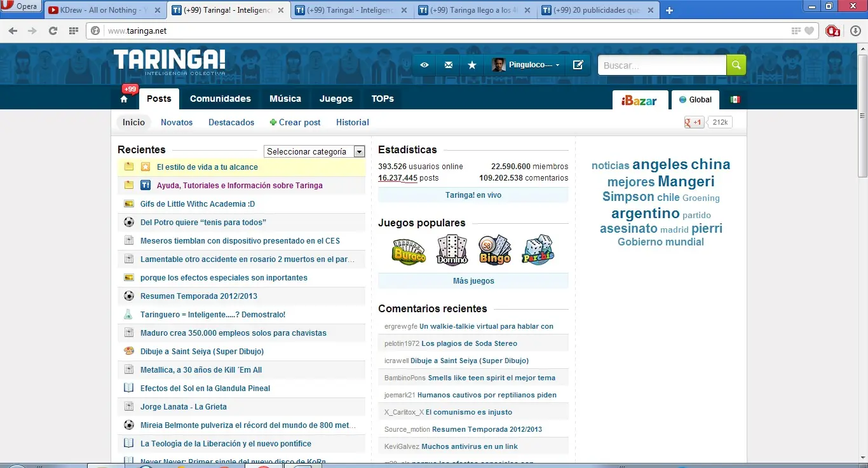The width and height of the screenshot is (868, 468).
Task: Play the Bingo game
Action: click(494, 249)
